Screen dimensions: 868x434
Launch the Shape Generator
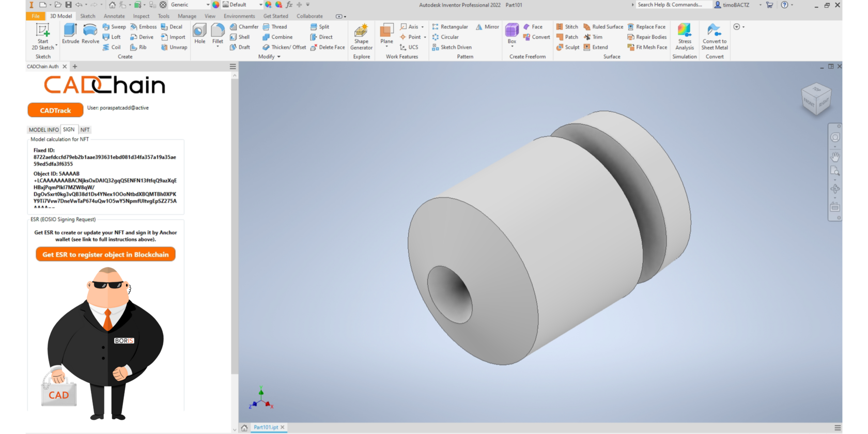click(361, 37)
